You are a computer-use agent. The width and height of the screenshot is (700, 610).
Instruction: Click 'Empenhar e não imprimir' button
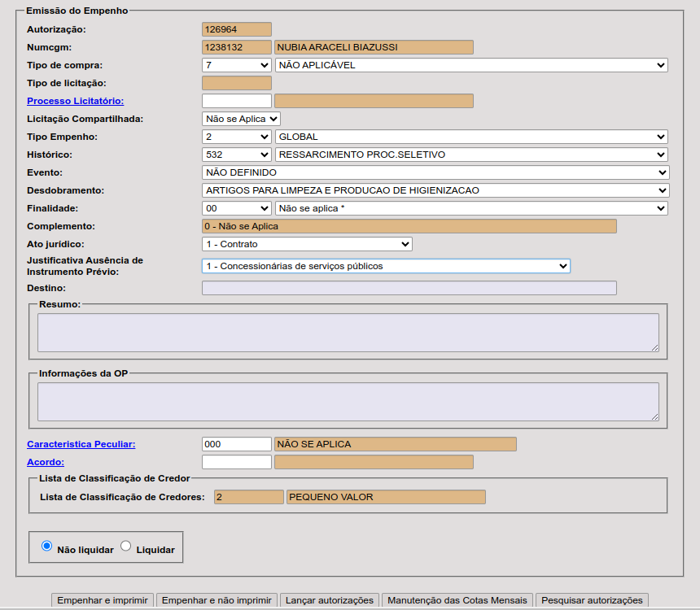(217, 600)
